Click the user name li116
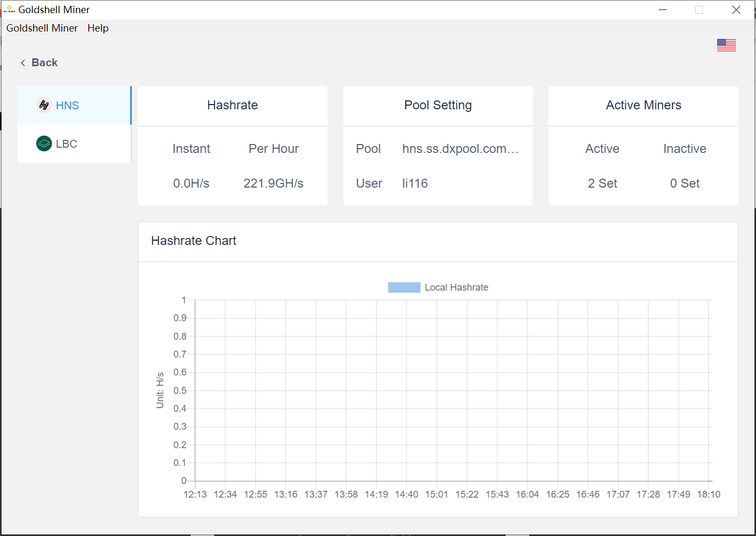The height and width of the screenshot is (536, 756). (415, 183)
